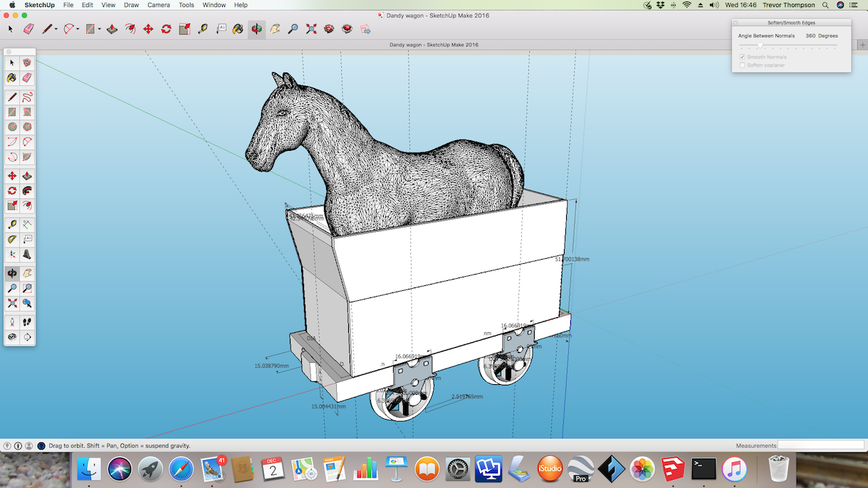Open the Edit menu
Image resolution: width=868 pixels, height=488 pixels.
[87, 5]
